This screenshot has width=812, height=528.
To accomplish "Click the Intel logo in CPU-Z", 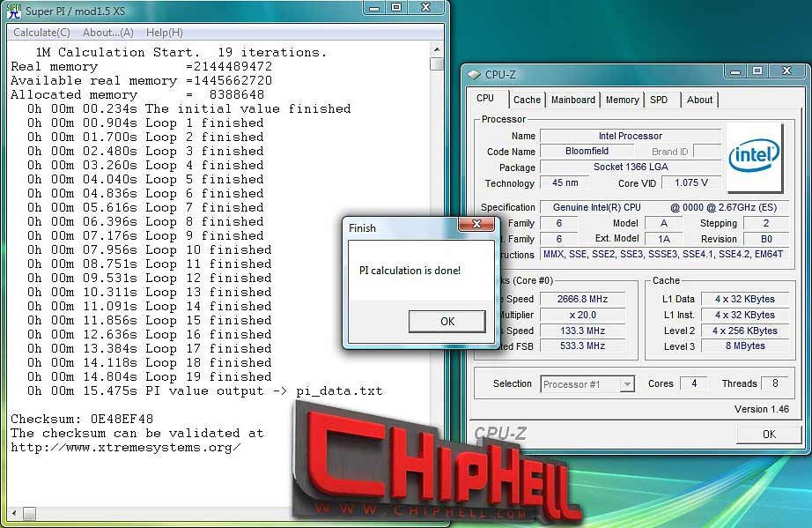I will coord(754,157).
